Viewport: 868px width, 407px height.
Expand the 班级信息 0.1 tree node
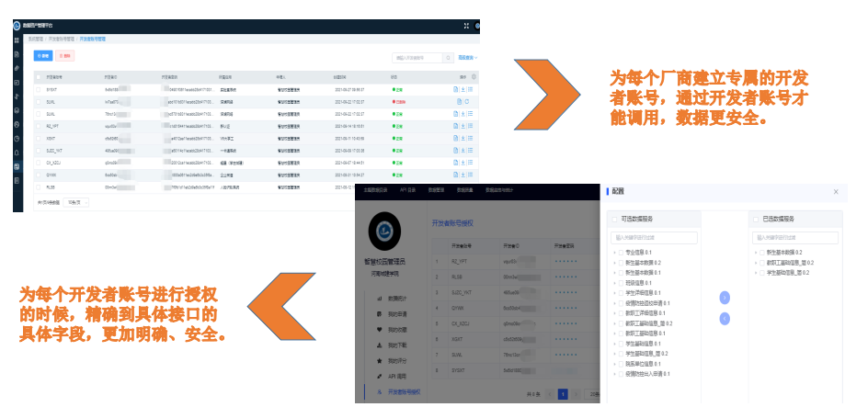[x=614, y=282]
